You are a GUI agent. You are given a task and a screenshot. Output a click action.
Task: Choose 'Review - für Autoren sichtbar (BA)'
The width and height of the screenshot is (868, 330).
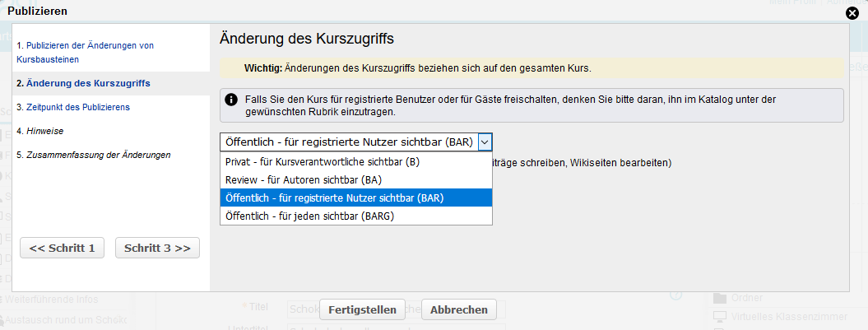[304, 179]
